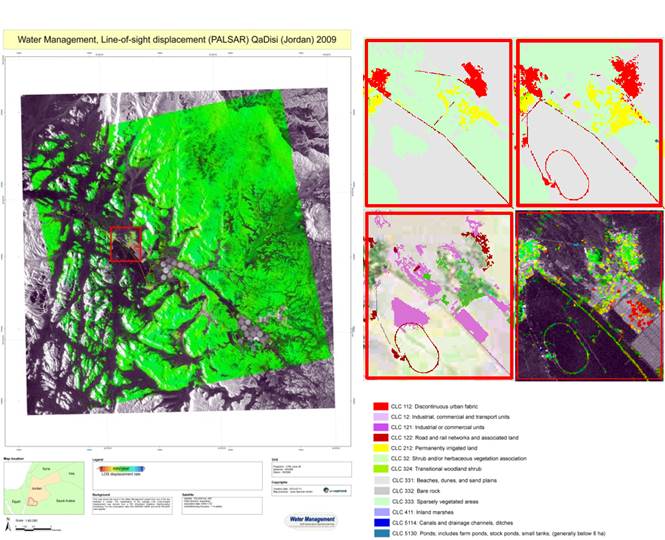This screenshot has width=665, height=540.
Task: Click the north arrow icon
Action: [x=8, y=526]
